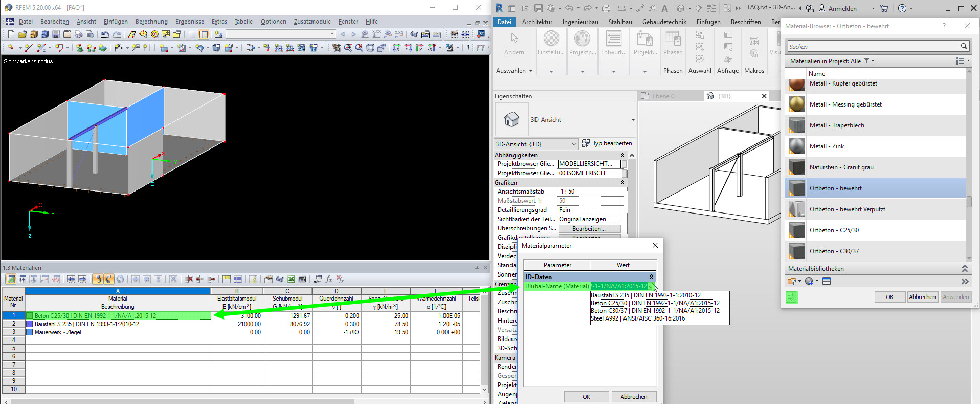980x404 pixels.
Task: Click the Revit shopping cart icon
Action: point(884,8)
